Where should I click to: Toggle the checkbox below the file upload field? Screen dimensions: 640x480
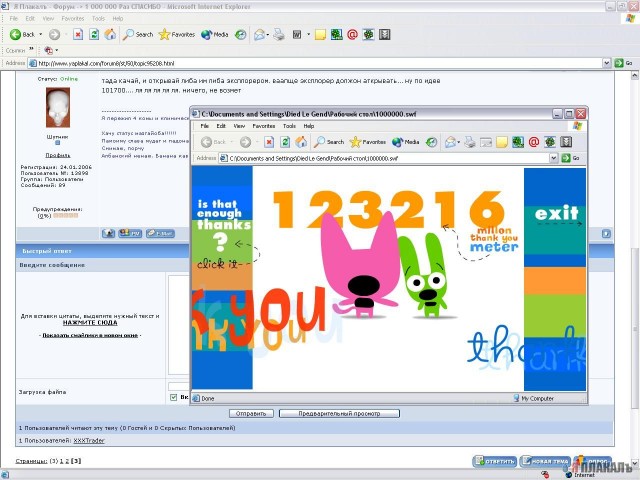(x=173, y=397)
